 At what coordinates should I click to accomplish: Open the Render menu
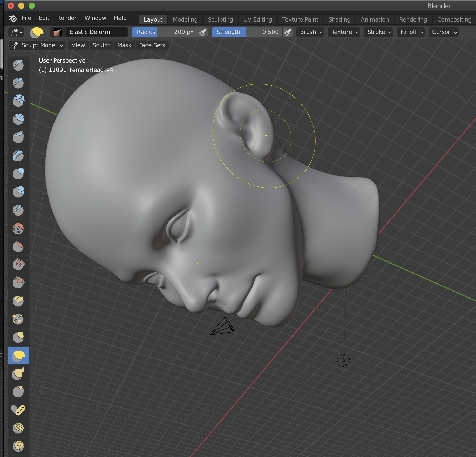(67, 18)
